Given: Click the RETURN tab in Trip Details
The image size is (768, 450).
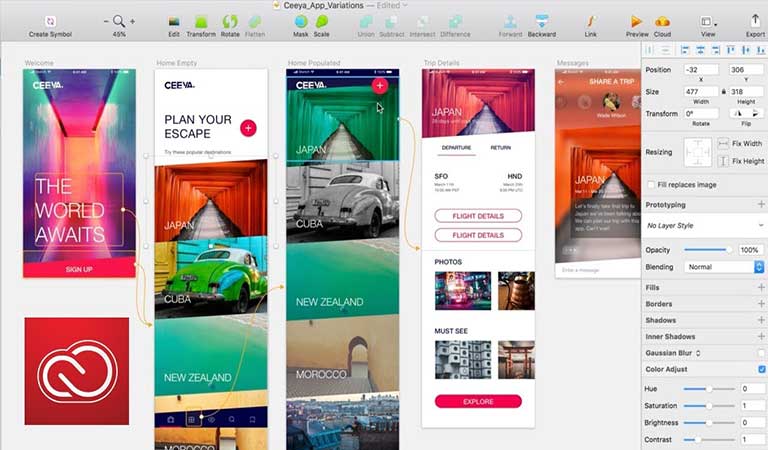Looking at the screenshot, I should (501, 148).
